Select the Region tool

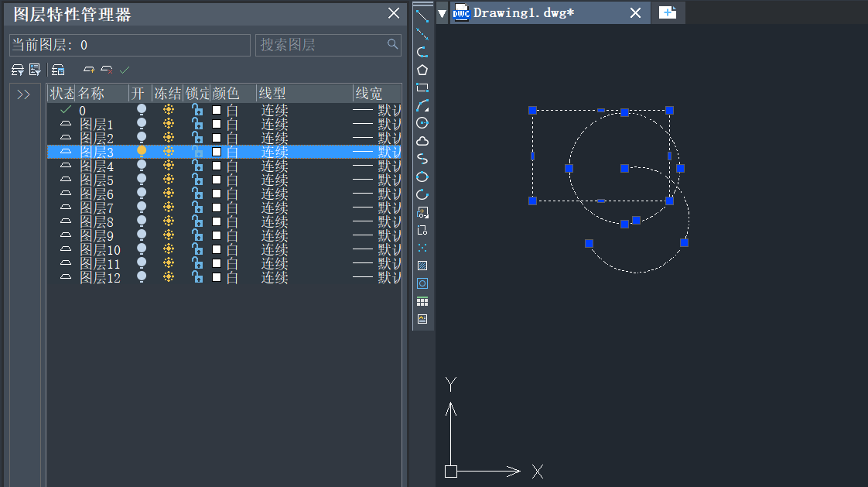click(422, 283)
